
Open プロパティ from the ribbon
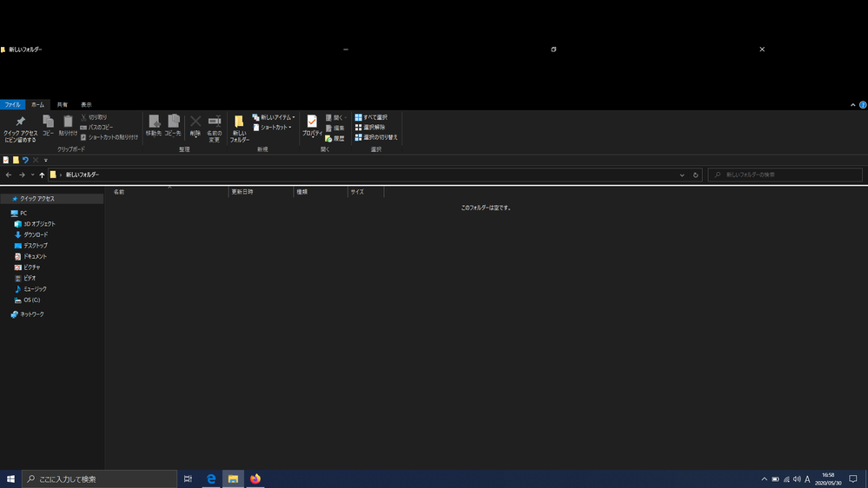[x=312, y=126]
